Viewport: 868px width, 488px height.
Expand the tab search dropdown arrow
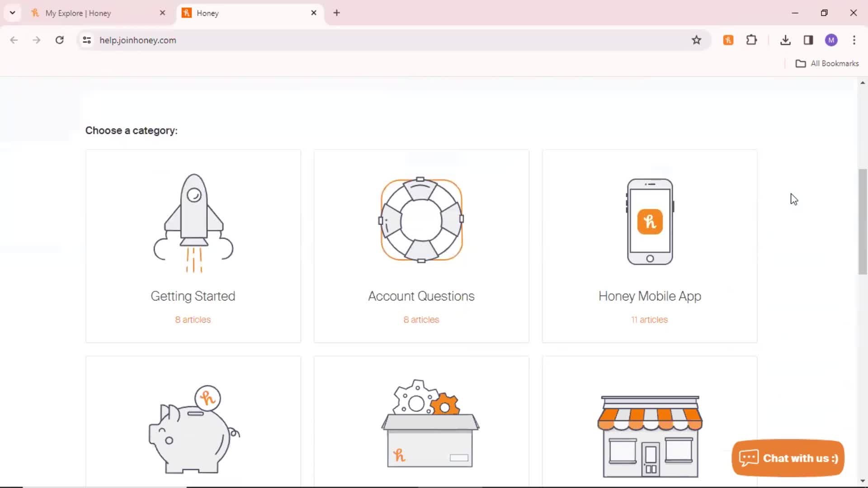[x=12, y=13]
